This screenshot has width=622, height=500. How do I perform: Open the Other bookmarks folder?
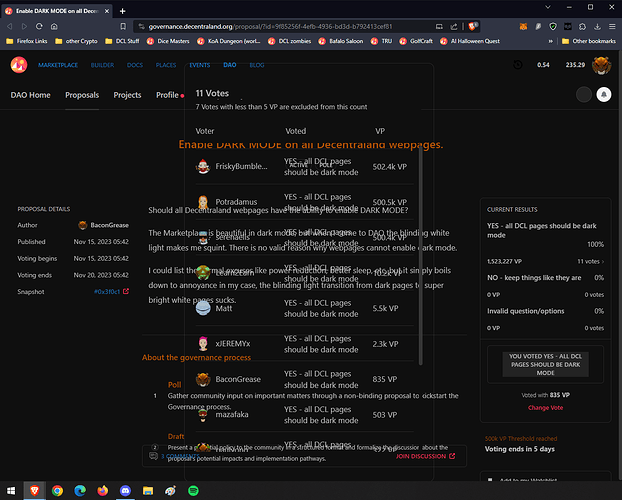[x=589, y=41]
